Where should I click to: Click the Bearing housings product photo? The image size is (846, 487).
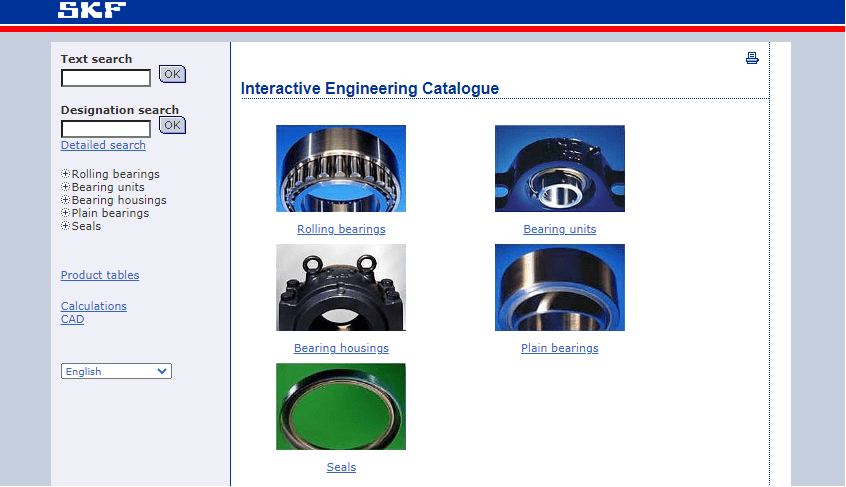(341, 287)
